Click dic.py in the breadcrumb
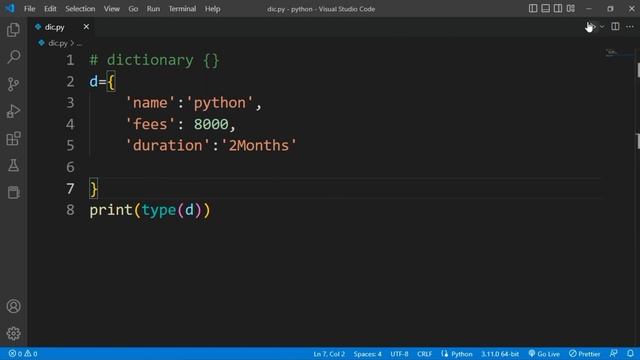 click(x=58, y=43)
